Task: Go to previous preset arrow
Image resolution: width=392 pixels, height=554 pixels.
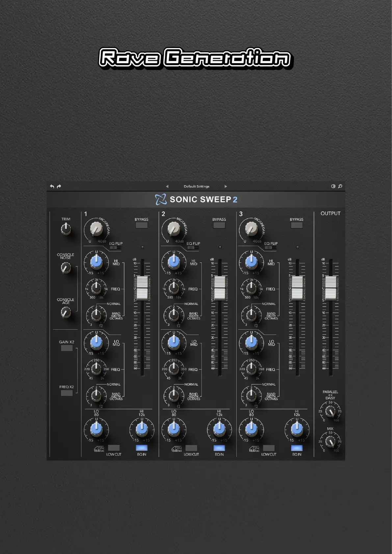Action: [x=167, y=187]
